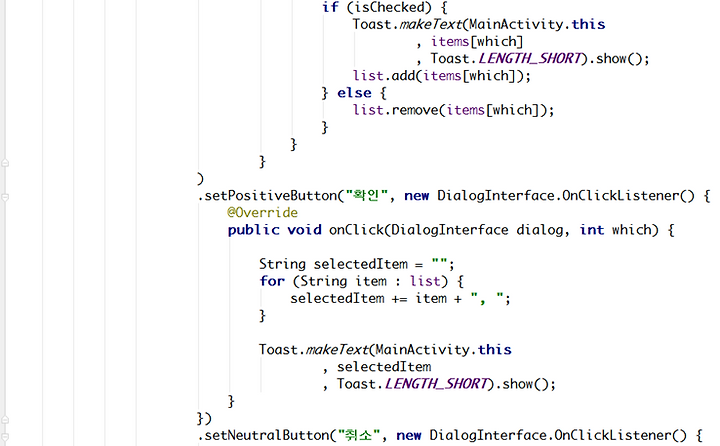This screenshot has height=446, width=720.
Task: Click the "취소" string literal
Action: [x=359, y=435]
